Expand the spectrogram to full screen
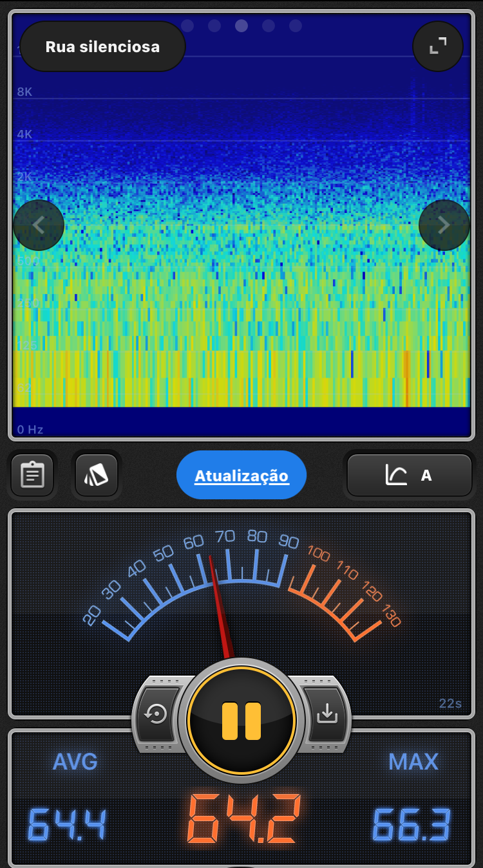Image resolution: width=483 pixels, height=868 pixels. [438, 46]
